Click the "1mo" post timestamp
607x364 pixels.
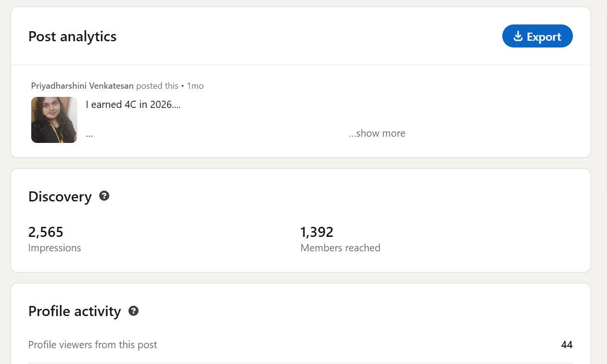pos(195,86)
